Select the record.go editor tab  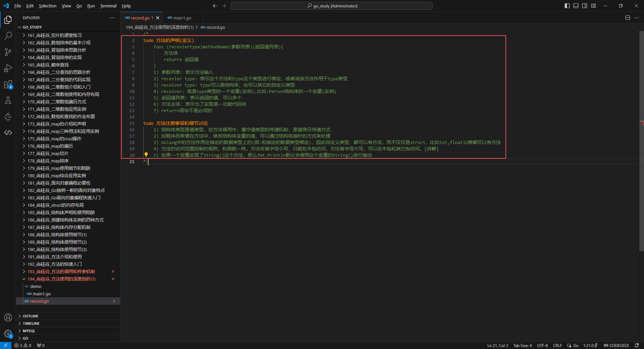[x=142, y=18]
